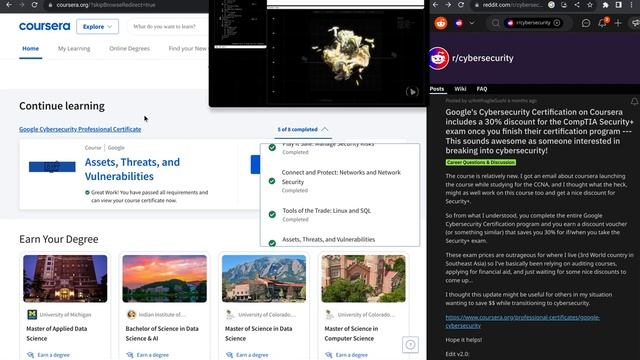Click the Coursera logo
Image resolution: width=640 pixels, height=360 pixels.
tap(44, 26)
